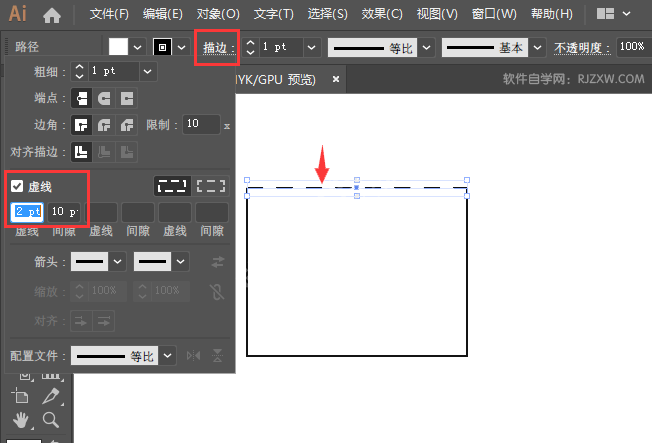652x443 pixels.
Task: Expand the 粗细 weight dropdown in panel
Action: 148,72
